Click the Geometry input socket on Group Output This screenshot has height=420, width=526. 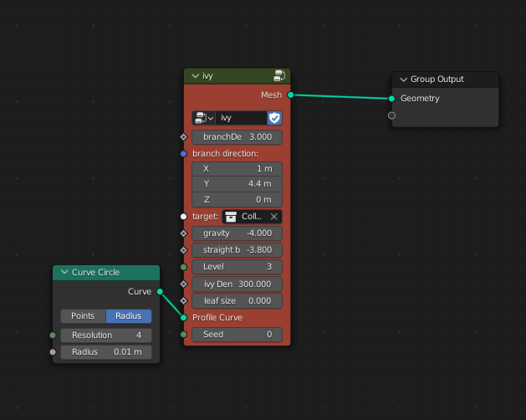tap(391, 99)
